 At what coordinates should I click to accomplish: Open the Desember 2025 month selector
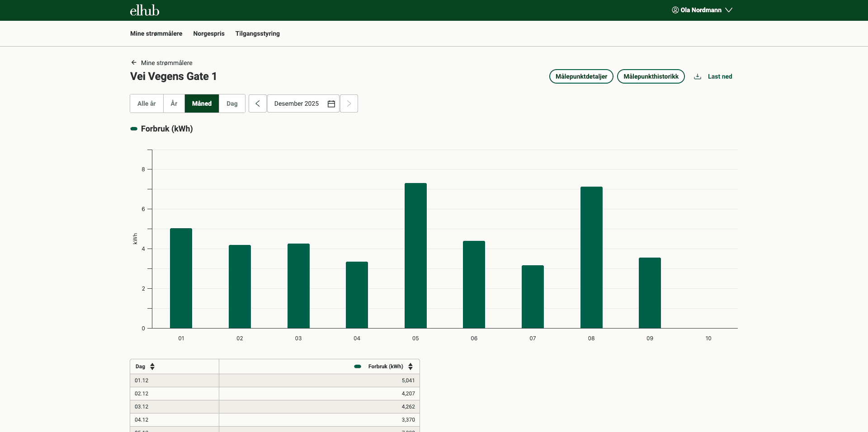pos(296,103)
